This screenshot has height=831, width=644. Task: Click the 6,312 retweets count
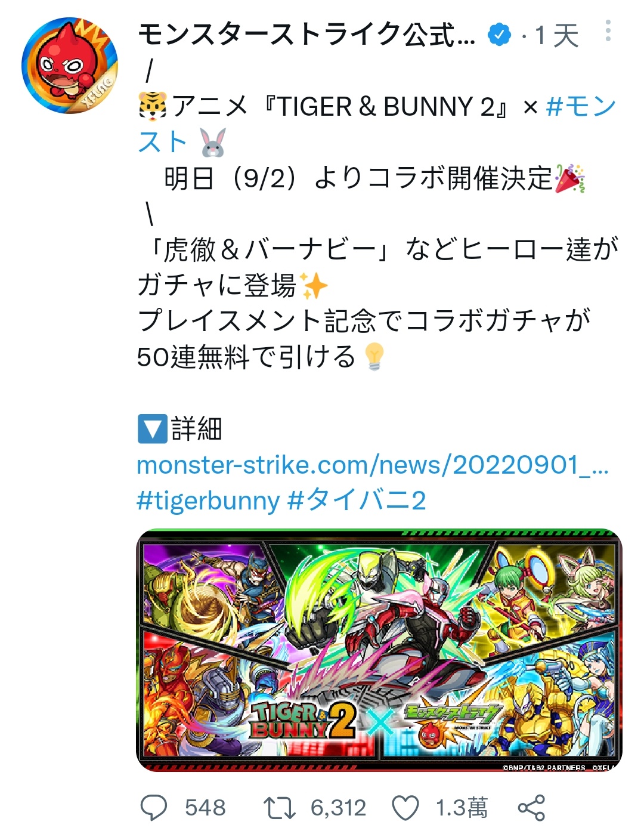338,808
